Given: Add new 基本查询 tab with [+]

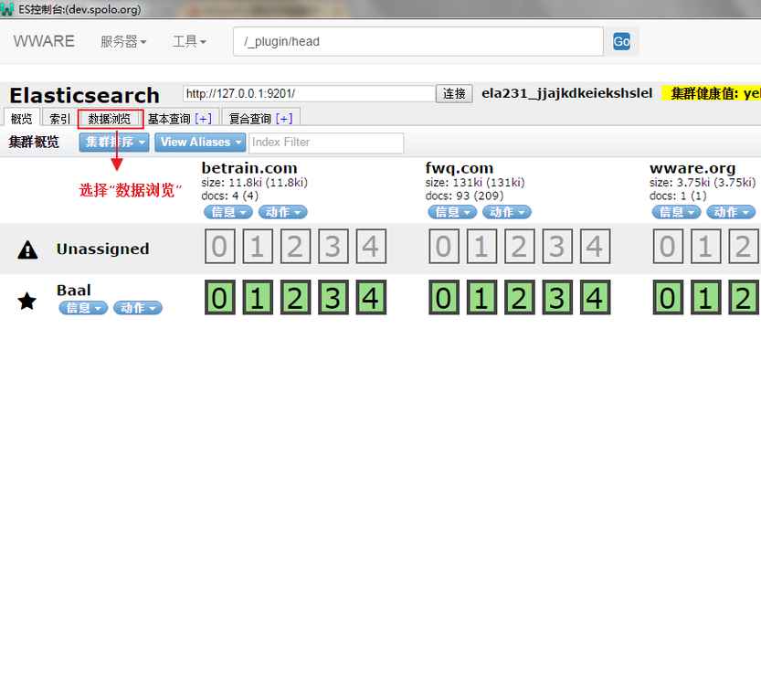Looking at the screenshot, I should tap(204, 119).
